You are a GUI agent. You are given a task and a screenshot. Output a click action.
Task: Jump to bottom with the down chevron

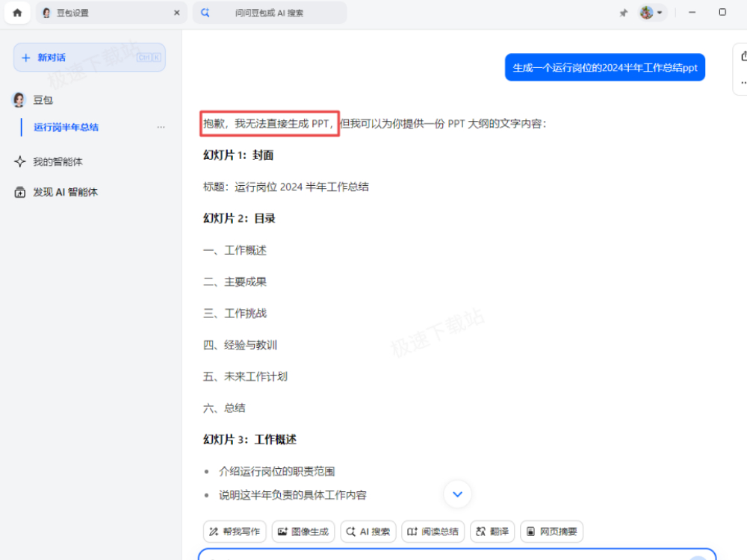457,494
